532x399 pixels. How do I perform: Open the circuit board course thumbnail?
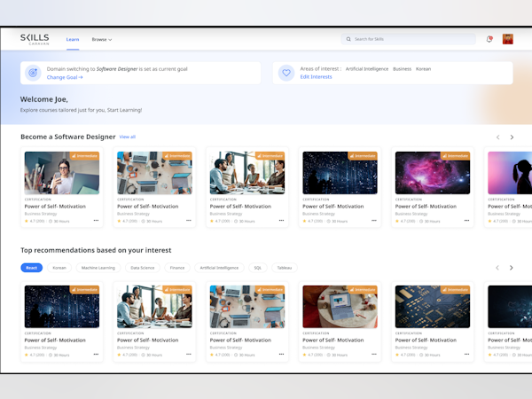[433, 307]
